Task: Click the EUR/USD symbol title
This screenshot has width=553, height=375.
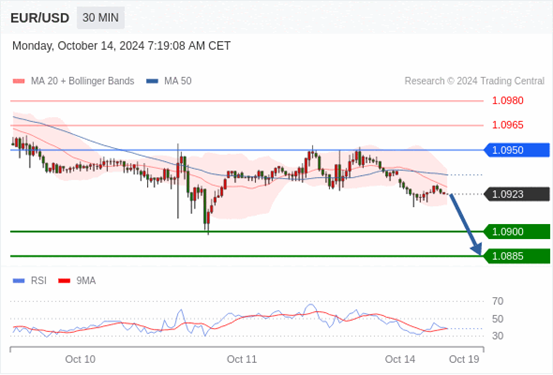Action: [40, 18]
